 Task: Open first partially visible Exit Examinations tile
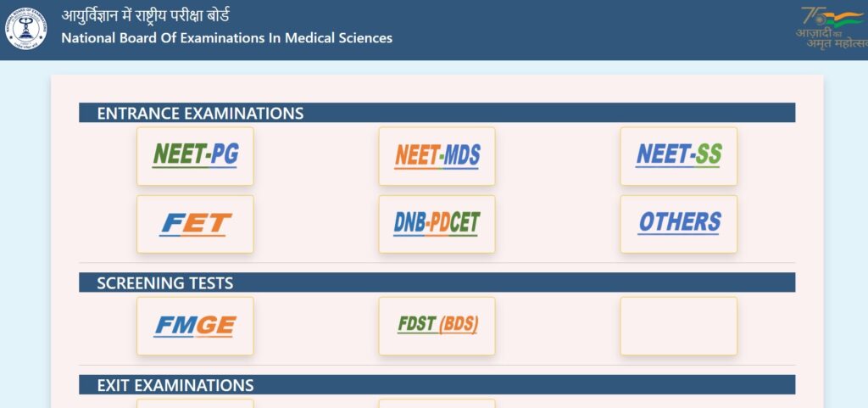[195, 404]
